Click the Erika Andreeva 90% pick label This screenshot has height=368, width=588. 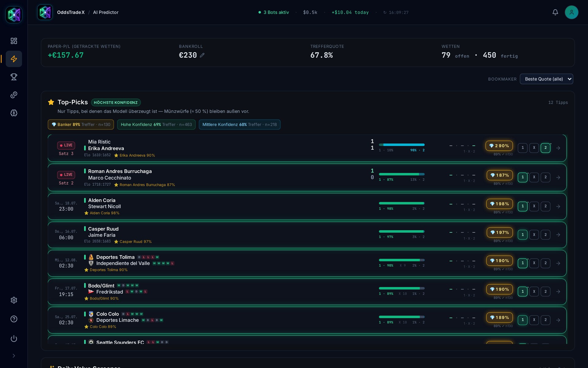134,155
